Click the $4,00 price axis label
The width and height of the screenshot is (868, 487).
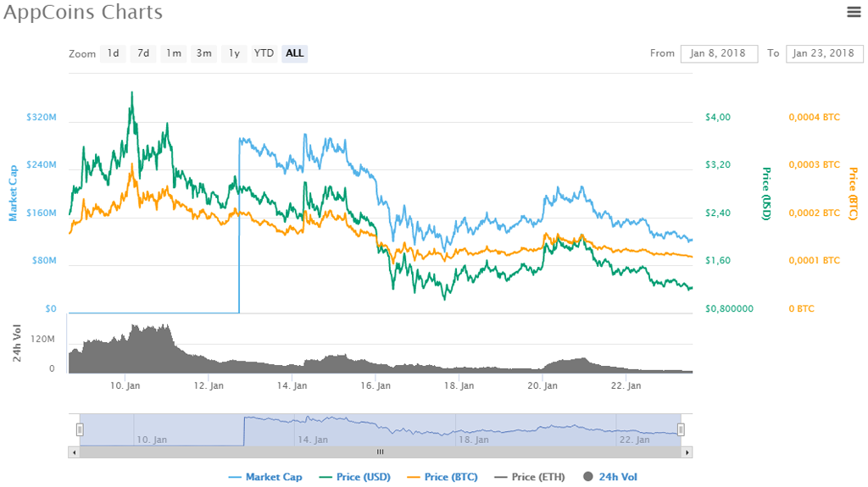pyautogui.click(x=718, y=118)
